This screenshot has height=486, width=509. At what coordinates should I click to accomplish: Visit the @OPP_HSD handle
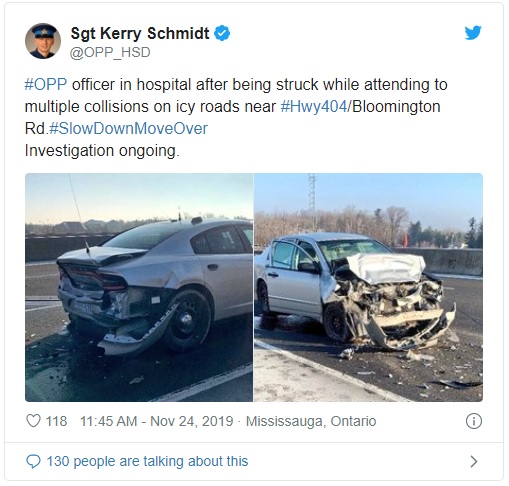click(x=110, y=52)
